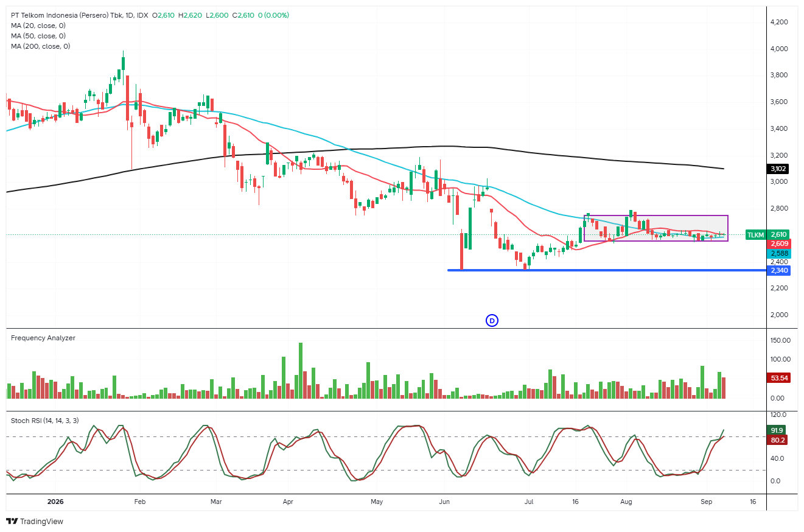
Task: Click the black 3,102 MA value label
Action: tap(778, 169)
